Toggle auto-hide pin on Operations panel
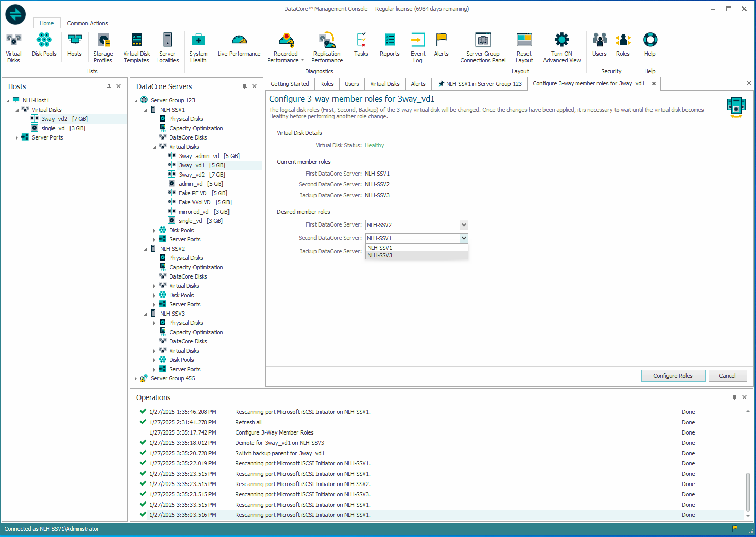 point(734,397)
